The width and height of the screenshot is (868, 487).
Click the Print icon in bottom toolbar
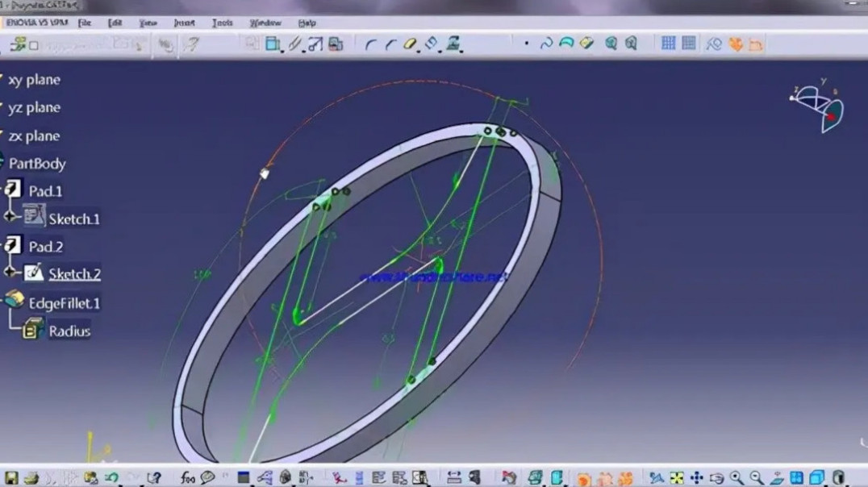(31, 477)
